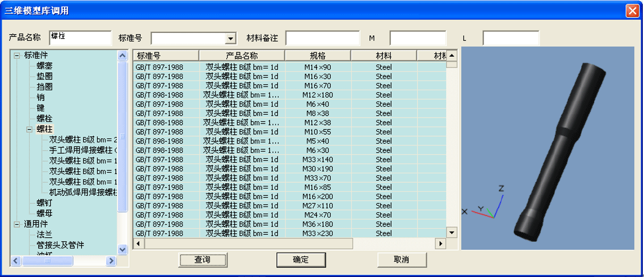Click the tree scroll-down arrow
Screen dimensions: 644x277
pyautogui.click(x=123, y=249)
